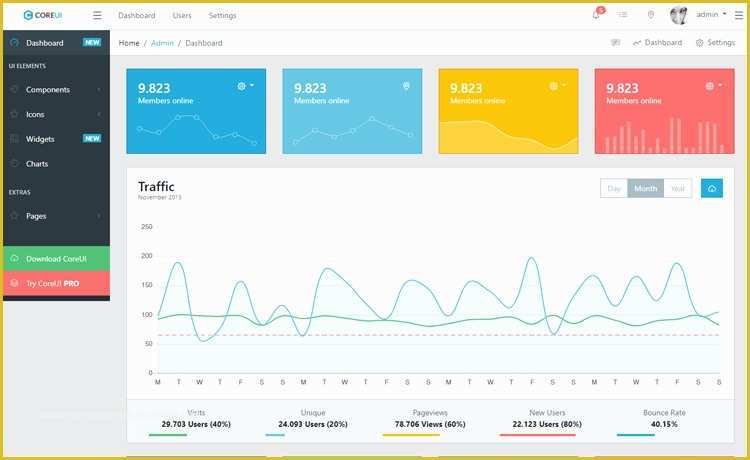Click the 78.706 Views (60%) value
The width and height of the screenshot is (750, 460).
(430, 424)
